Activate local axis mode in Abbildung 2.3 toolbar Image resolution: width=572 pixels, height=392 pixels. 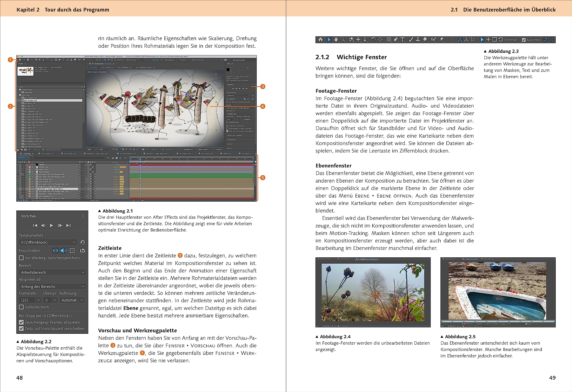pyautogui.click(x=460, y=40)
